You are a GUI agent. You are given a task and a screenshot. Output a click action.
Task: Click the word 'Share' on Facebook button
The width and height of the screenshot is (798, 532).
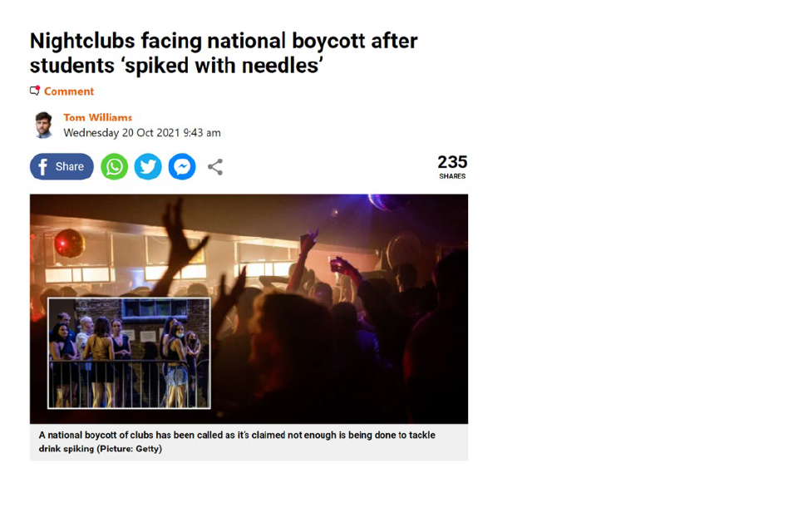click(70, 166)
